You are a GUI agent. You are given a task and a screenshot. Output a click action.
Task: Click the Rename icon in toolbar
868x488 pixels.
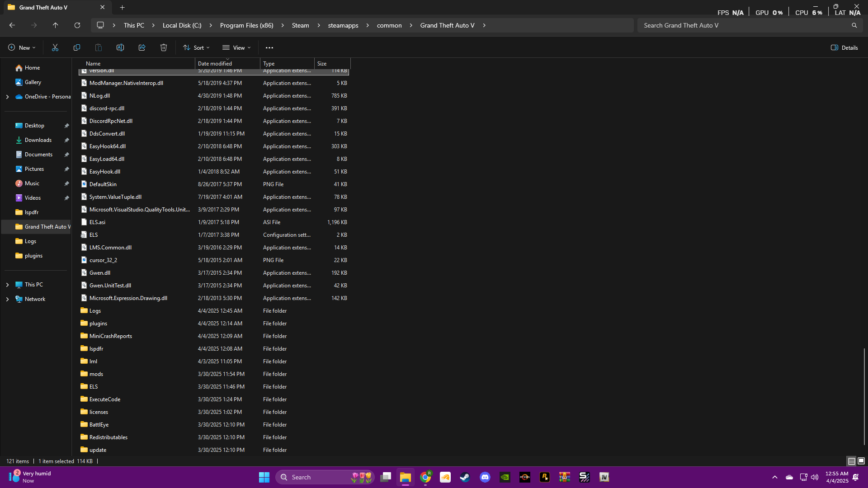click(x=120, y=47)
